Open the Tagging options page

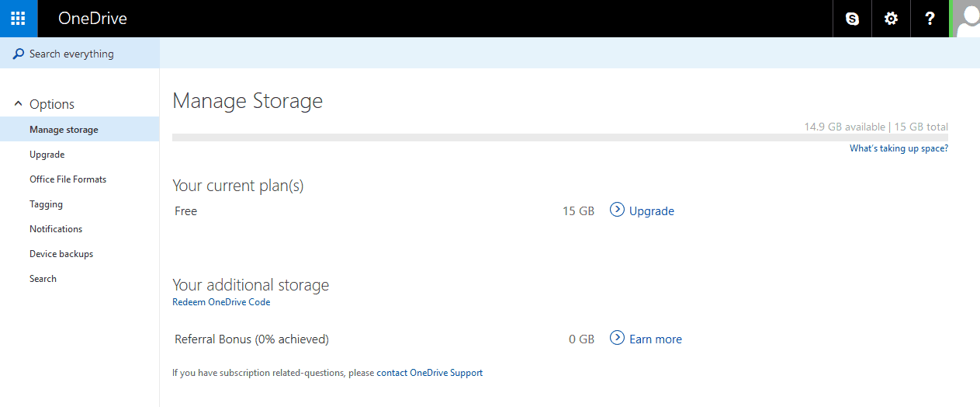pyautogui.click(x=46, y=204)
